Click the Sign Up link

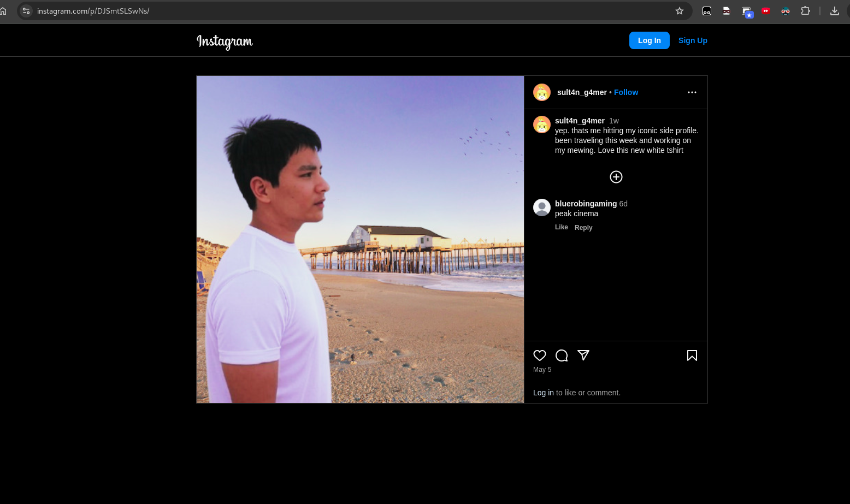(692, 40)
